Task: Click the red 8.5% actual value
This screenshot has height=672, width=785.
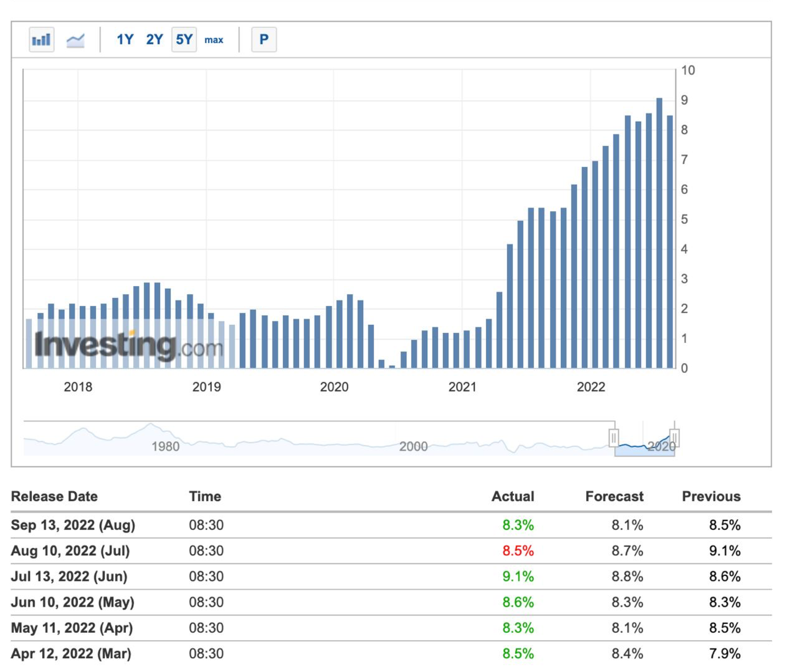Action: pos(518,551)
